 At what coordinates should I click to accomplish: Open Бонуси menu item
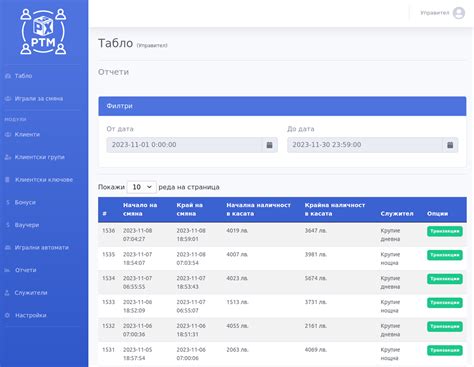coord(25,202)
